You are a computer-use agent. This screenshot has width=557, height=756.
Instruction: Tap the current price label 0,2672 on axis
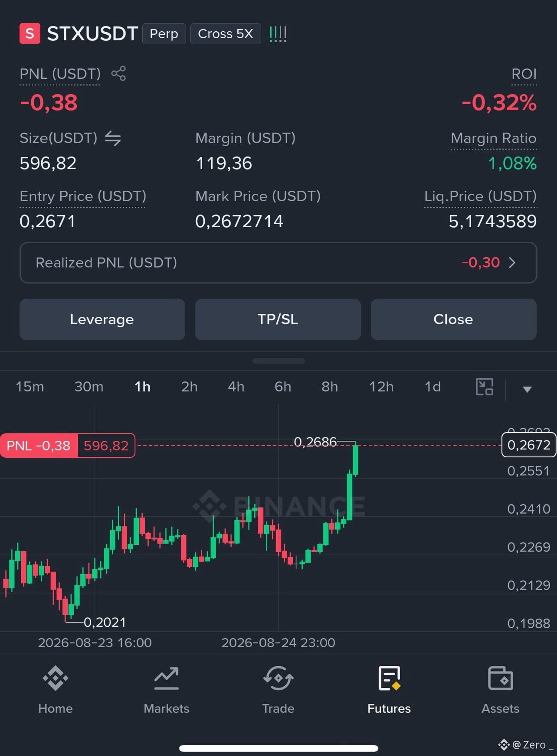529,445
